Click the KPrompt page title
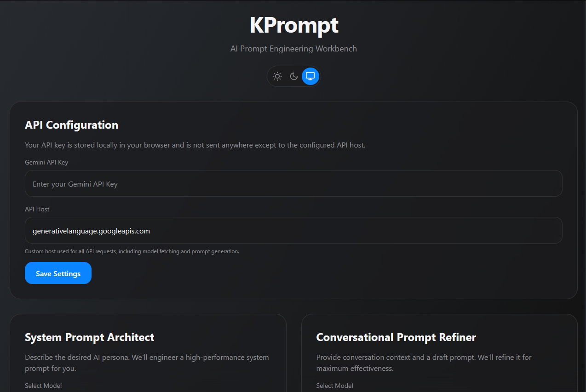The height and width of the screenshot is (392, 586). pos(293,25)
